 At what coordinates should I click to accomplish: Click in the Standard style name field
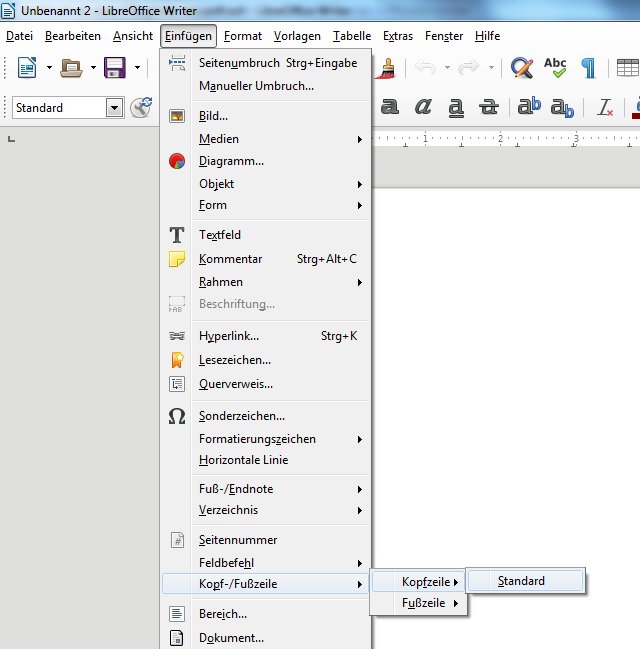pyautogui.click(x=59, y=108)
